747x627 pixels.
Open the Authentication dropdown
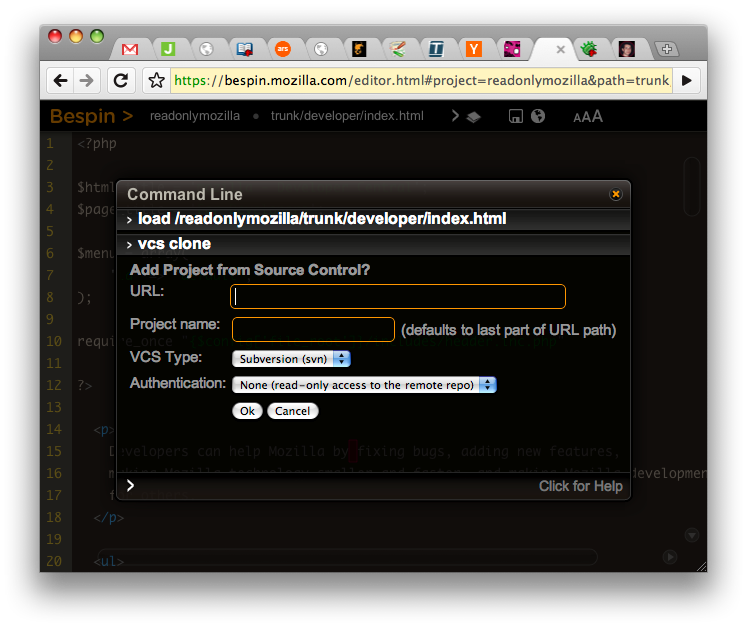(x=364, y=384)
